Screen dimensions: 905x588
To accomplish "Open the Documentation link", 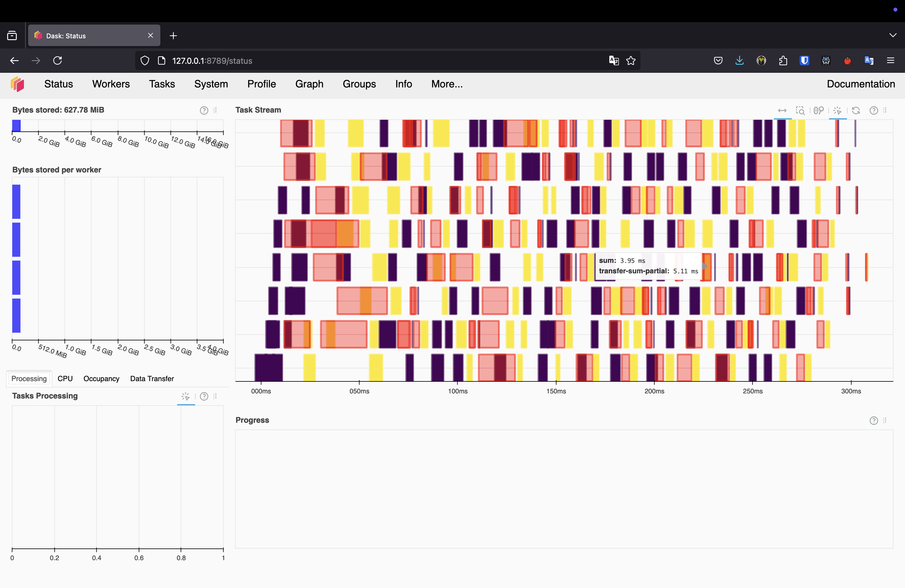I will click(x=860, y=84).
